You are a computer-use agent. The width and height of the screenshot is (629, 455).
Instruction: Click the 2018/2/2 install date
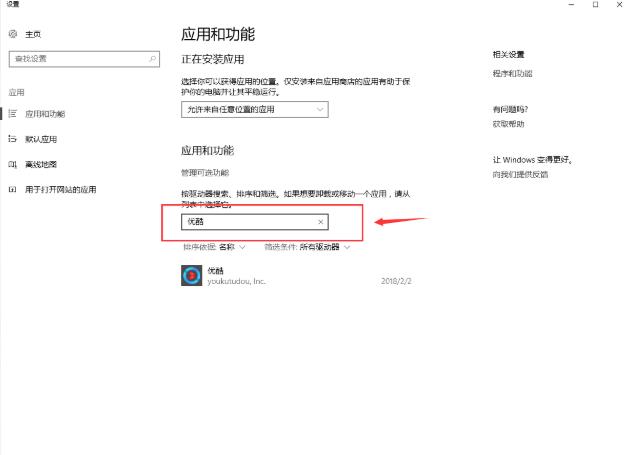click(x=396, y=281)
